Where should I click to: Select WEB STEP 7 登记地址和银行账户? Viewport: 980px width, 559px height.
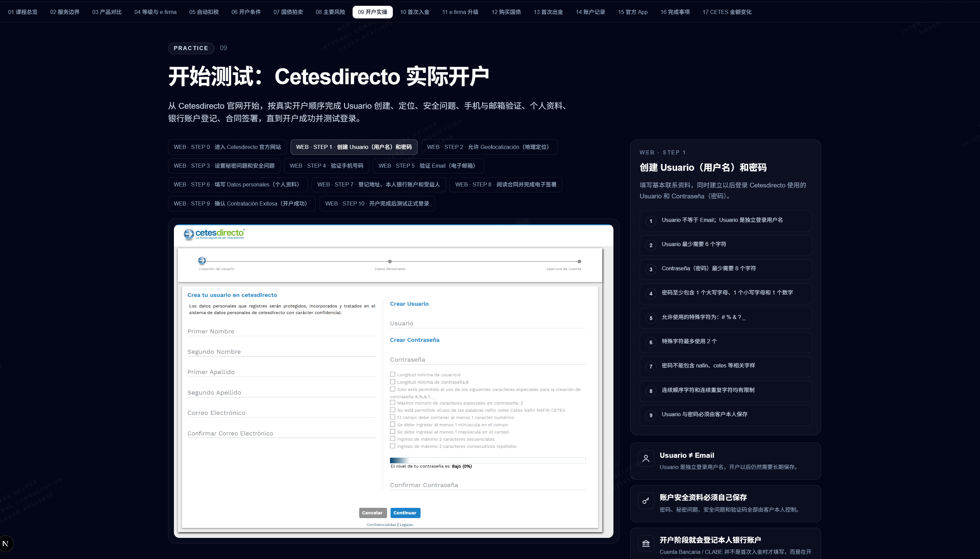click(x=378, y=185)
